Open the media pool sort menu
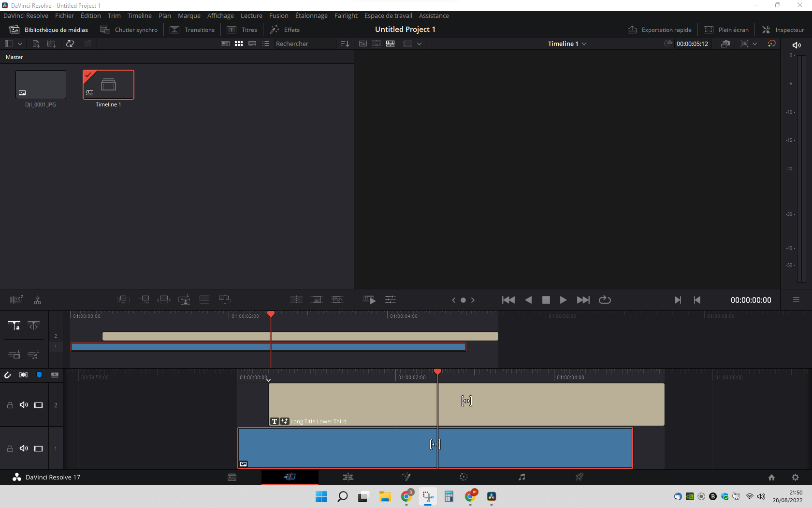This screenshot has width=812, height=508. (x=345, y=44)
